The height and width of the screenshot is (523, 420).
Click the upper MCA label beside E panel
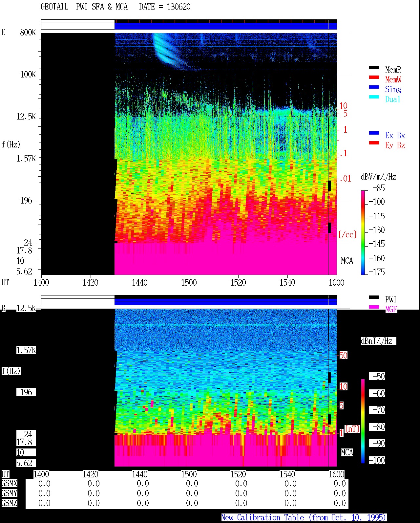point(347,261)
